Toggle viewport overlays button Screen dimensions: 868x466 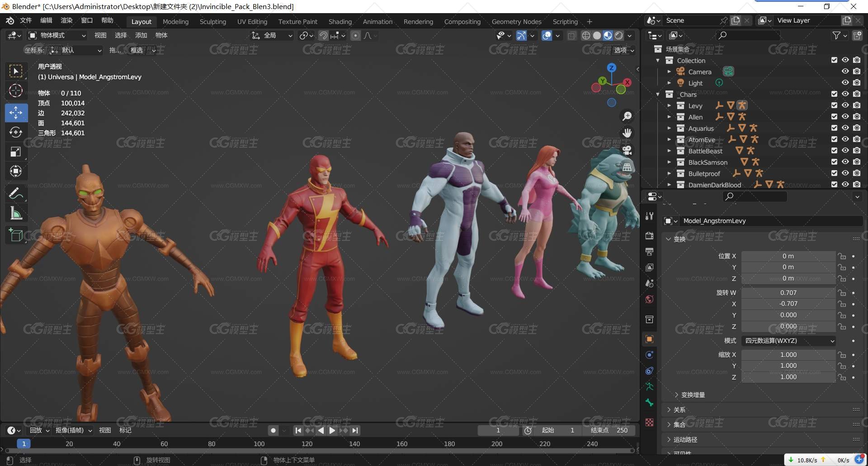(547, 36)
